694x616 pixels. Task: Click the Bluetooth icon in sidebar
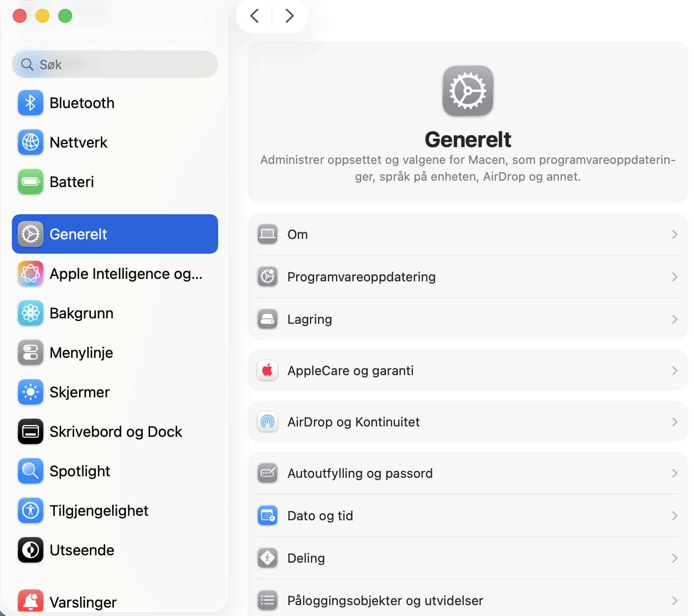tap(31, 103)
